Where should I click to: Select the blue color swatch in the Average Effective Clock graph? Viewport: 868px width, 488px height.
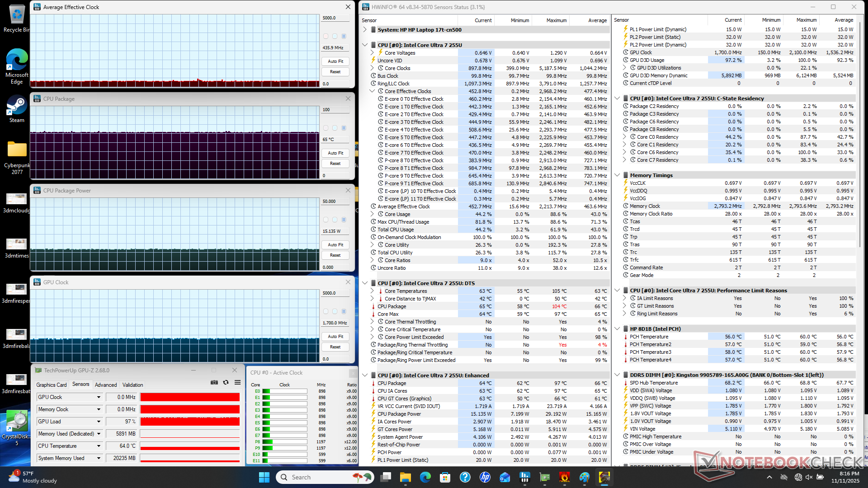tap(344, 36)
